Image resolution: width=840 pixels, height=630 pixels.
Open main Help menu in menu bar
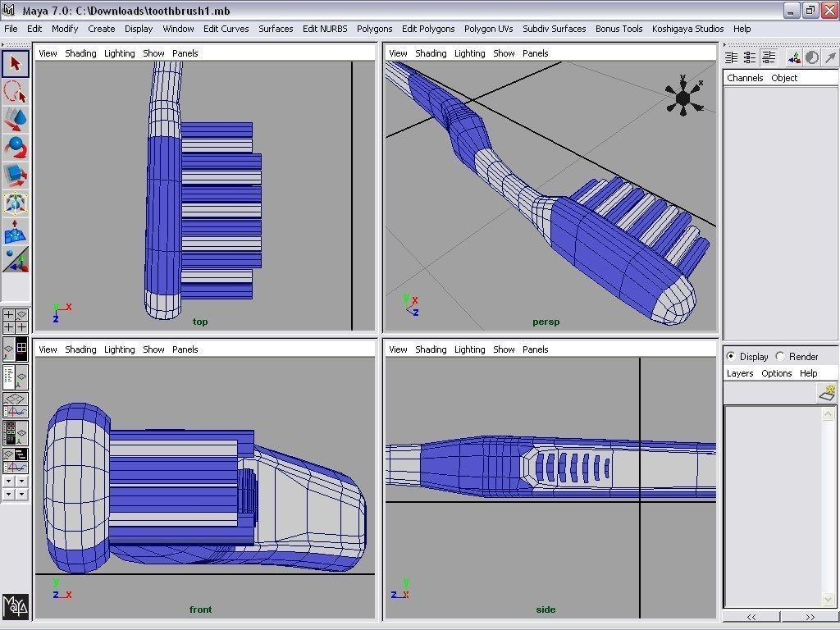742,29
